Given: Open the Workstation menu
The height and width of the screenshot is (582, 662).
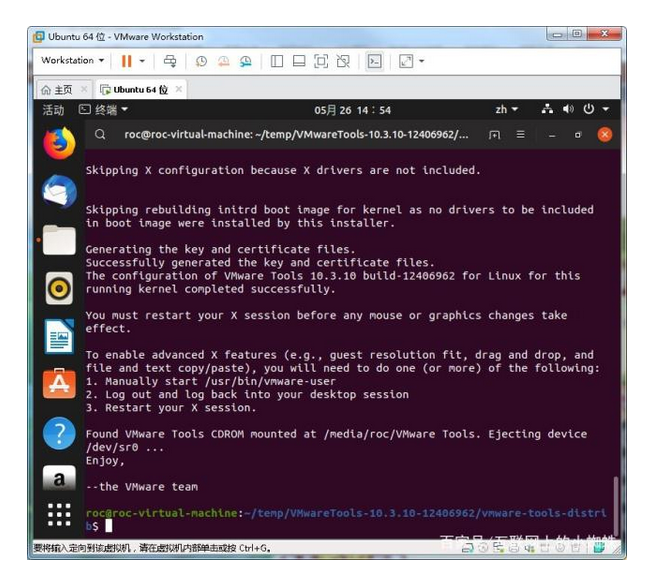Looking at the screenshot, I should (73, 61).
